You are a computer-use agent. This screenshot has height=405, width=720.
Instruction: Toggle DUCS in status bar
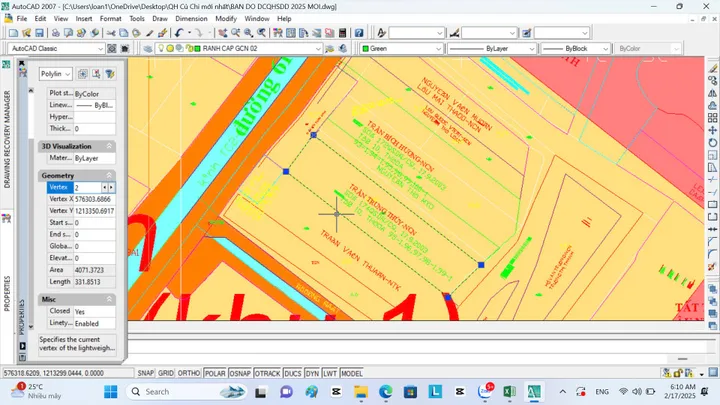click(292, 373)
